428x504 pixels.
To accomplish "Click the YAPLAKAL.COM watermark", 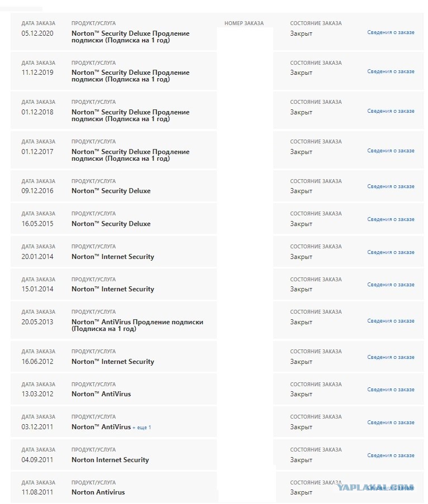I will (x=375, y=487).
